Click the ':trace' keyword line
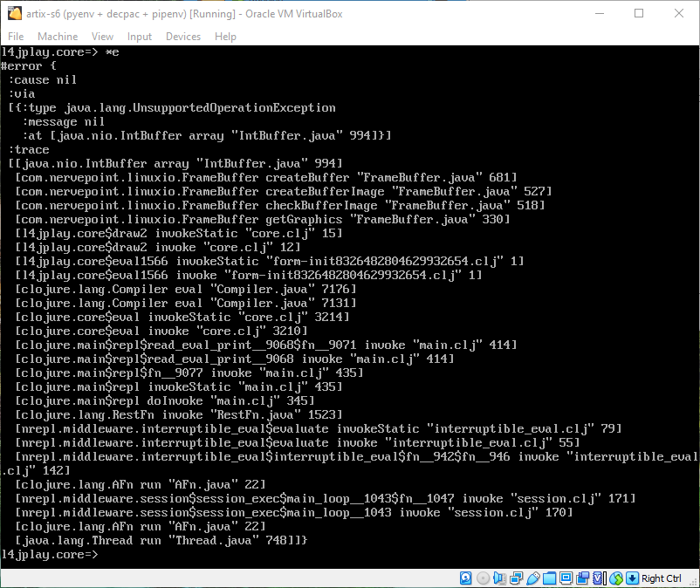 [29, 149]
